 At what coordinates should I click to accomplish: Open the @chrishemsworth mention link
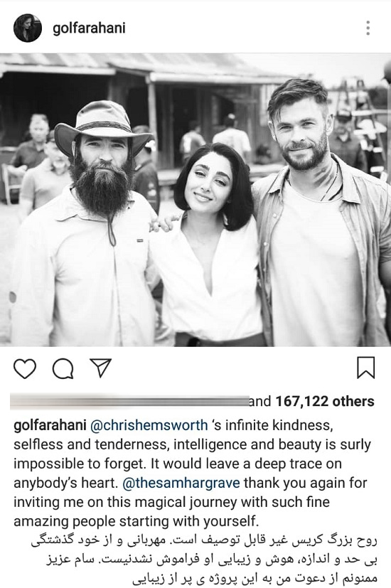click(x=149, y=425)
